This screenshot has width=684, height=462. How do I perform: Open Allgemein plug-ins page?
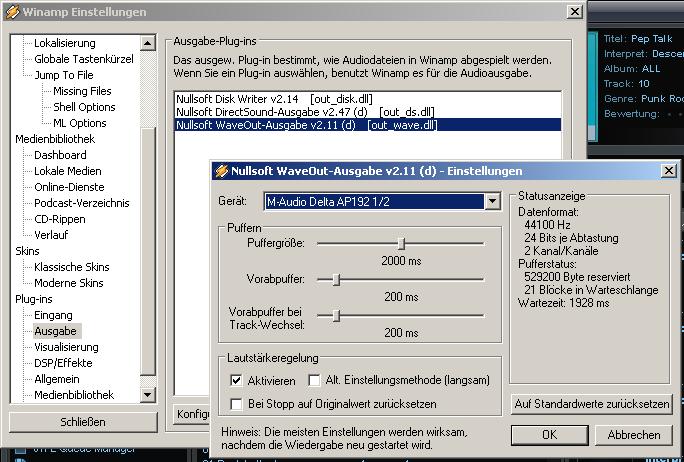57,379
